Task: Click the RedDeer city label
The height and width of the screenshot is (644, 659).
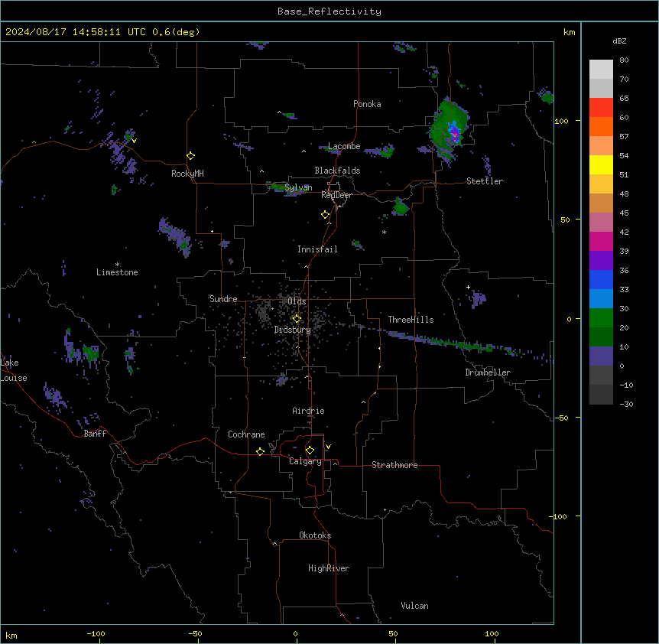Action: tap(336, 195)
